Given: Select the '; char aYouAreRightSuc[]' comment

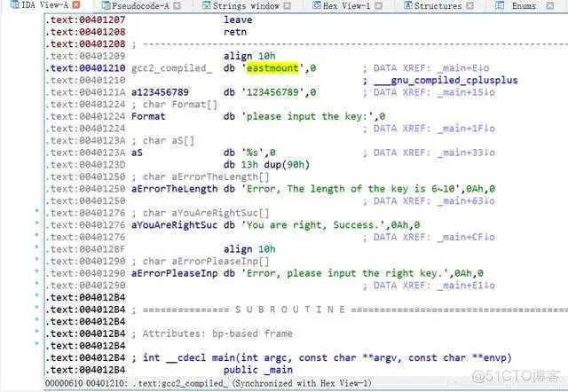Looking at the screenshot, I should (x=201, y=213).
